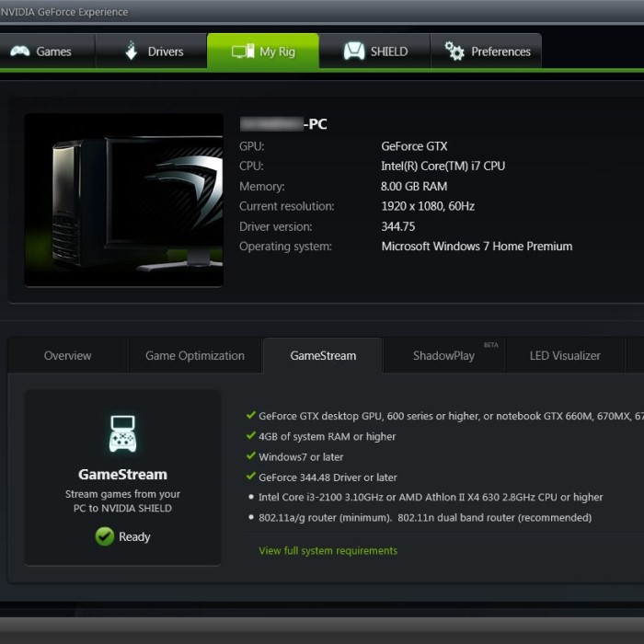This screenshot has height=644, width=644.
Task: Click the Drivers download arrow icon
Action: click(x=132, y=51)
